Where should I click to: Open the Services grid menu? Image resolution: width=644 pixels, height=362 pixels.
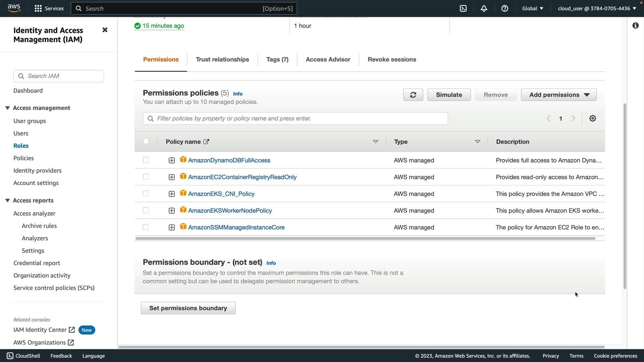[49, 8]
